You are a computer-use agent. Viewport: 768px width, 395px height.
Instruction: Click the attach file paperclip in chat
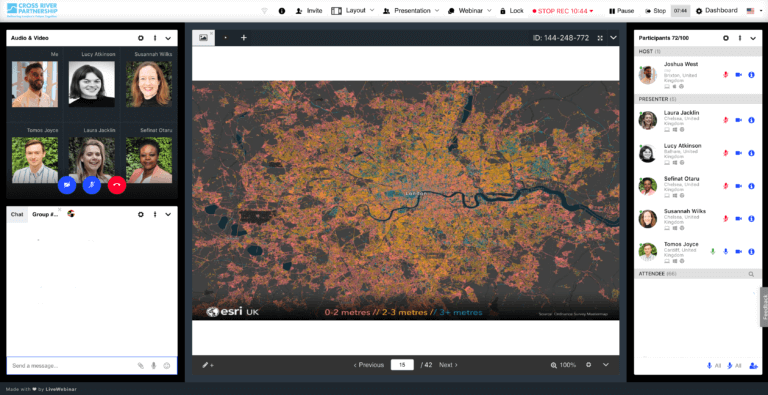(141, 366)
